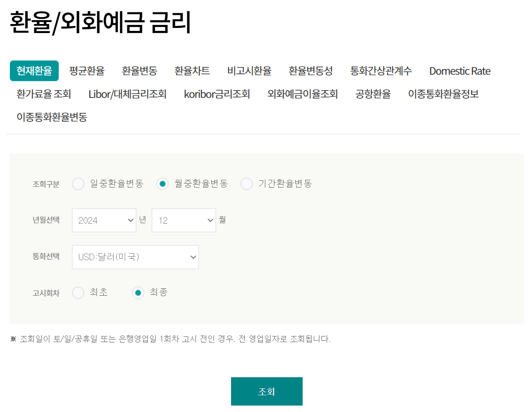The image size is (532, 412).
Task: Open the 외화예금이율조회 tab
Action: pos(302,94)
